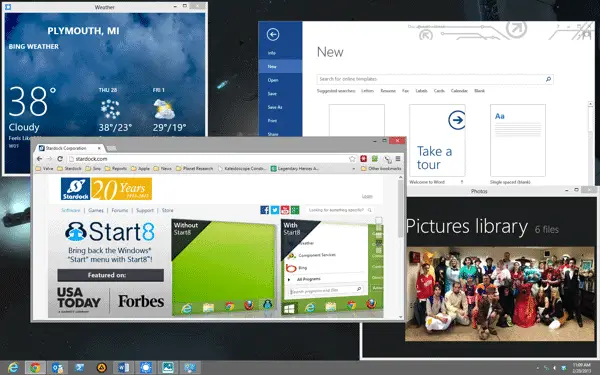The image size is (600, 375).
Task: Expand the bookmarks overflow chevron
Action: 354,168
